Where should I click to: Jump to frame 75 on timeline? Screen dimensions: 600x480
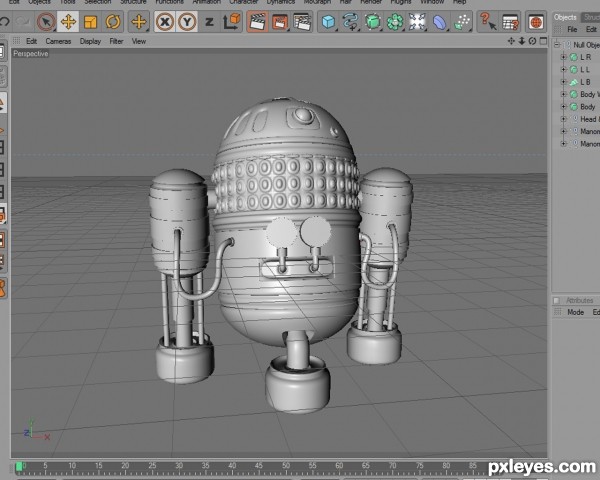(419, 466)
